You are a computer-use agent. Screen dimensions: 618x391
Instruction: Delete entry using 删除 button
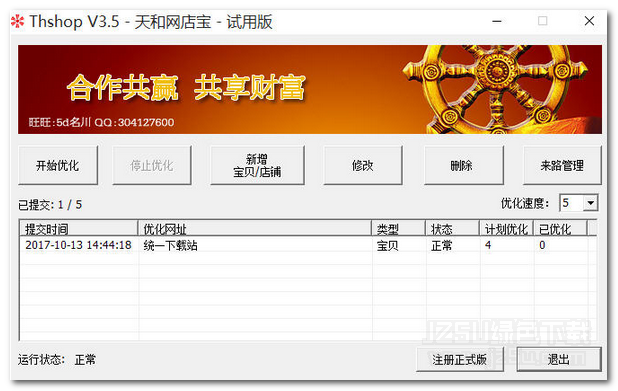(464, 165)
